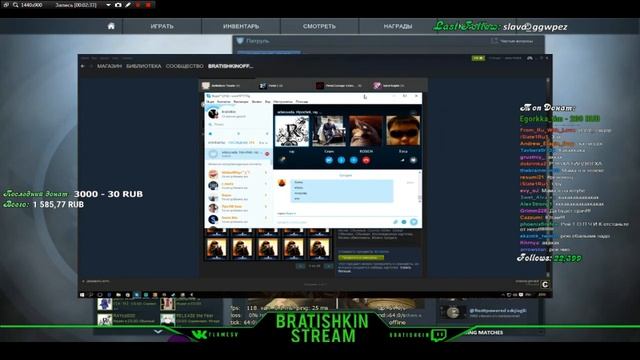Click the red end-call icon in the contact row
640x360 pixels.
267,154
